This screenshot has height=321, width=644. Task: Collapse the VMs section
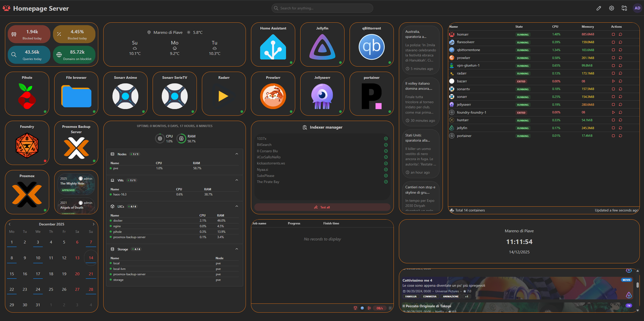(x=236, y=180)
